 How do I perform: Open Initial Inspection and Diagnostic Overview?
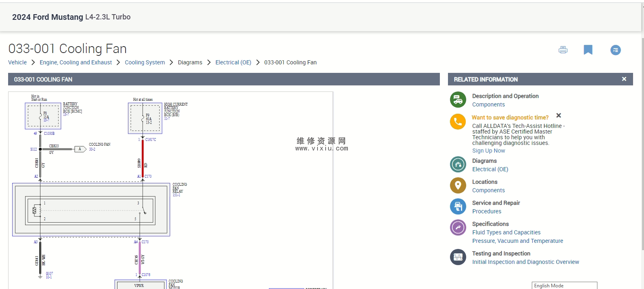click(526, 262)
